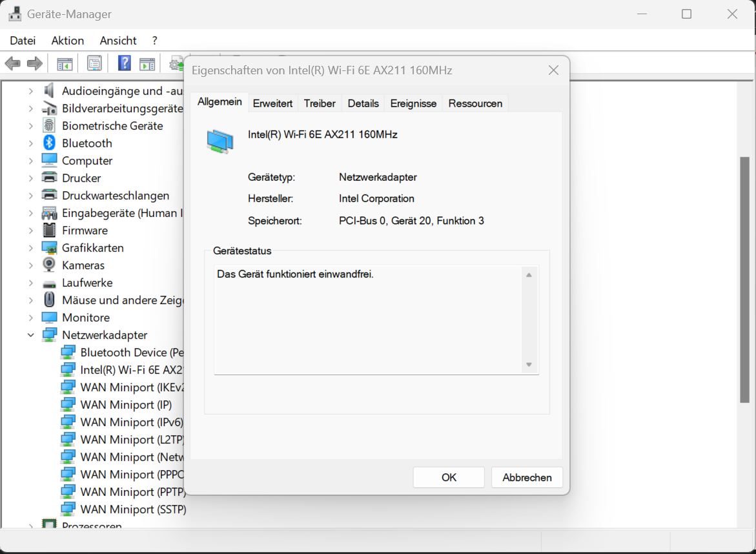
Task: Click the Device Manager vertical scrollbar thumb
Action: [745, 280]
